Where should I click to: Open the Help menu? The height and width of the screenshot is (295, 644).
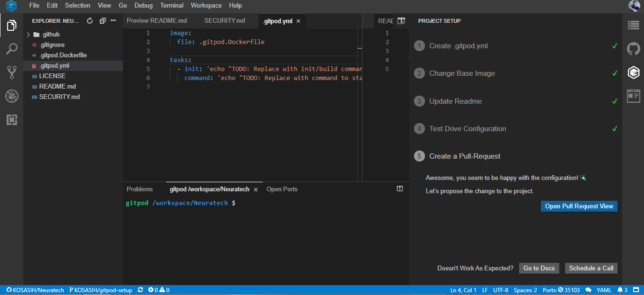click(x=235, y=6)
